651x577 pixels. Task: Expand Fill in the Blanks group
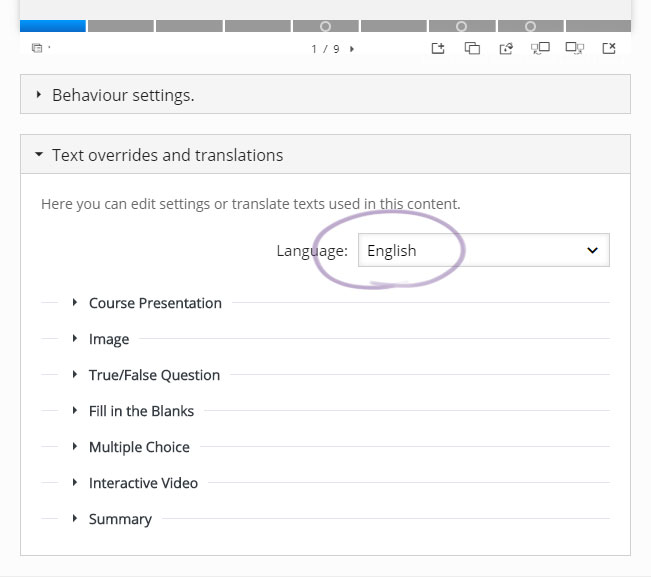[x=141, y=411]
